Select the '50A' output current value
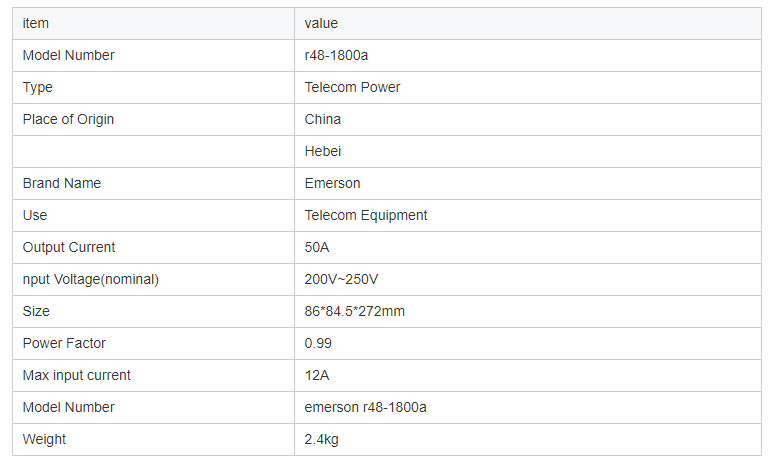Screen dimensions: 775x466 tap(317, 247)
